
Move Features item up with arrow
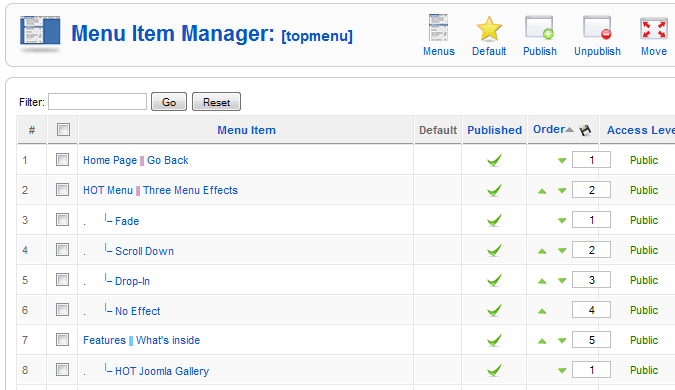point(542,341)
